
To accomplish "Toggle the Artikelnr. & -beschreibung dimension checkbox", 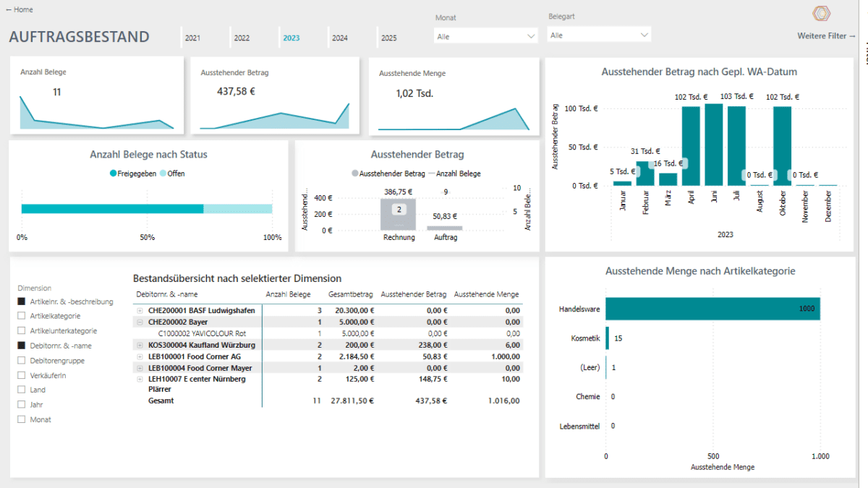I will point(22,301).
